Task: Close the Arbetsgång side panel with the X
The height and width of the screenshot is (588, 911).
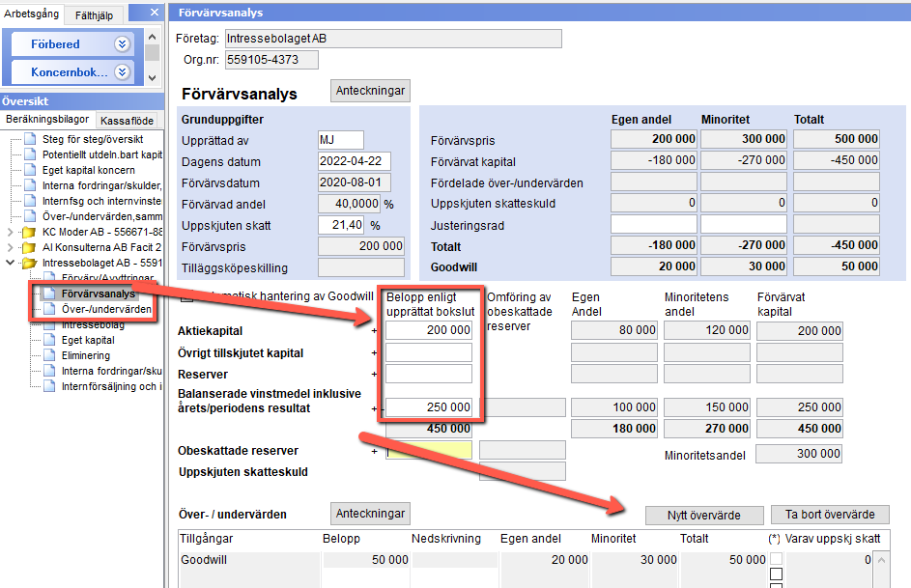Action: coord(154,13)
